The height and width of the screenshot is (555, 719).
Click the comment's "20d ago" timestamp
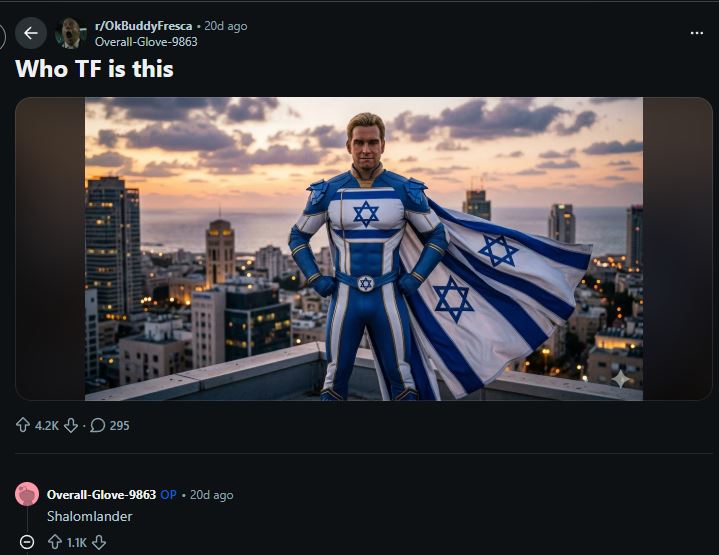[211, 495]
